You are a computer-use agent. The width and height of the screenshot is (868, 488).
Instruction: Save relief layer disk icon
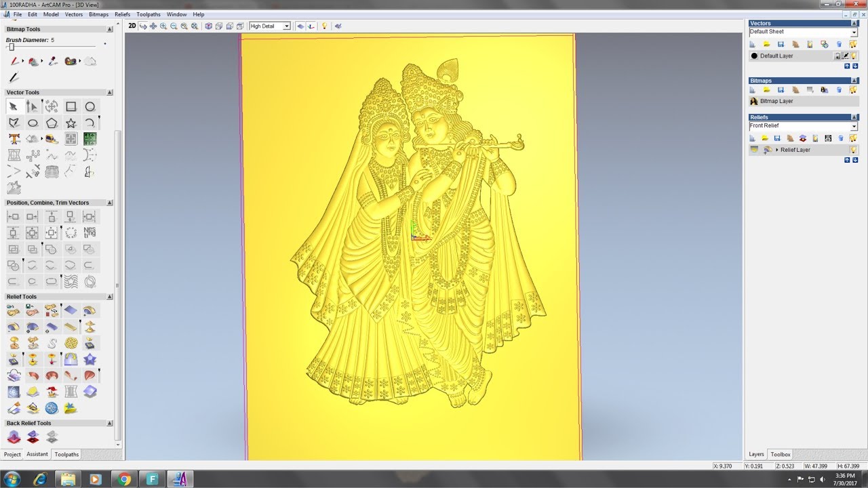click(777, 138)
